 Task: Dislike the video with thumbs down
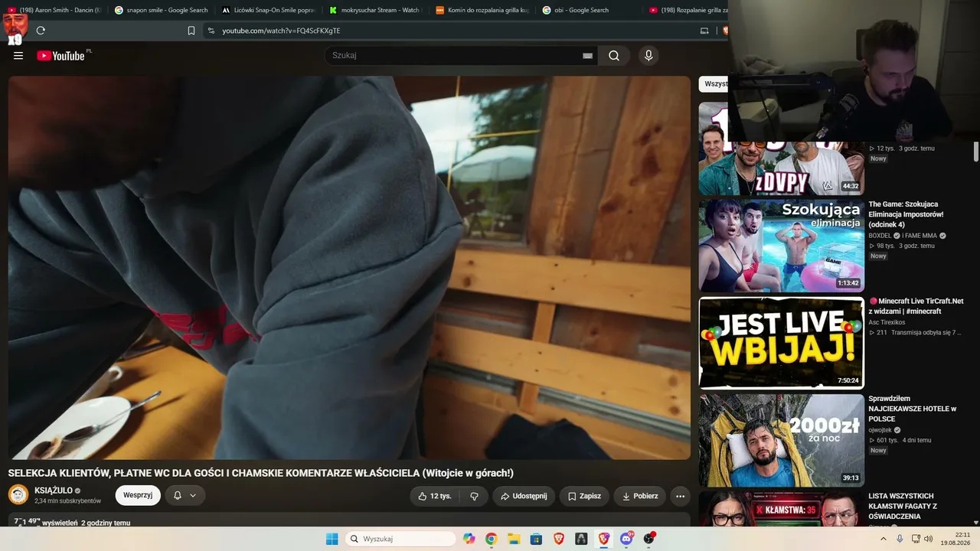click(474, 496)
